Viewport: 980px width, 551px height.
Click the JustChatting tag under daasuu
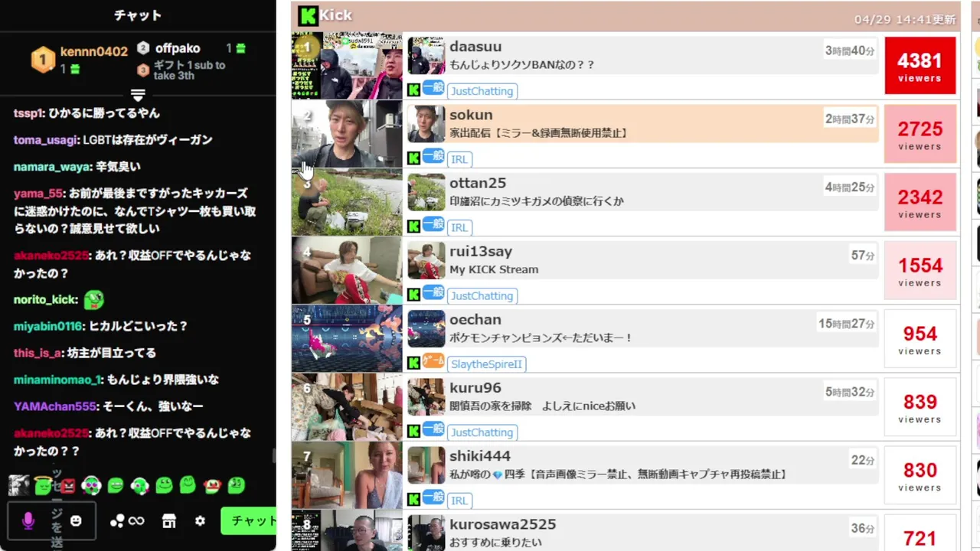tap(482, 91)
